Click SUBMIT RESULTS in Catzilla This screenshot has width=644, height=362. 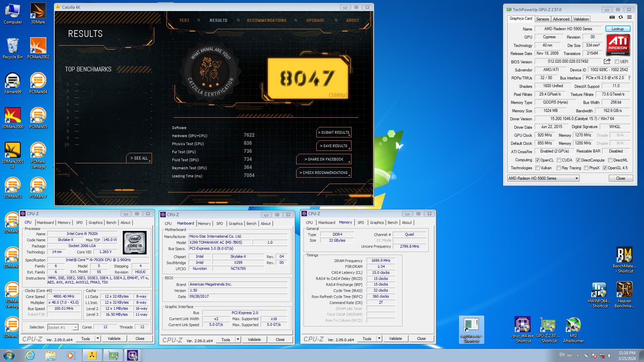pyautogui.click(x=334, y=132)
